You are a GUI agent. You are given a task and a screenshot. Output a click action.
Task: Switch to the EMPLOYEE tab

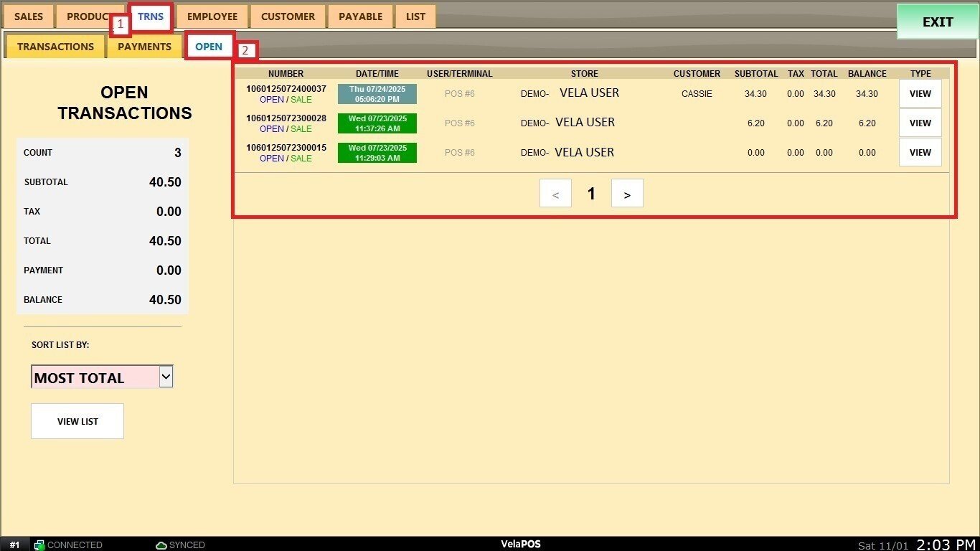[x=212, y=17]
